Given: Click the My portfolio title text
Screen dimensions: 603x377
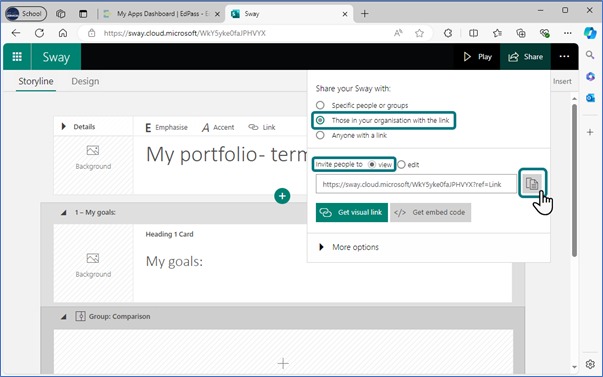Looking at the screenshot, I should coord(227,155).
